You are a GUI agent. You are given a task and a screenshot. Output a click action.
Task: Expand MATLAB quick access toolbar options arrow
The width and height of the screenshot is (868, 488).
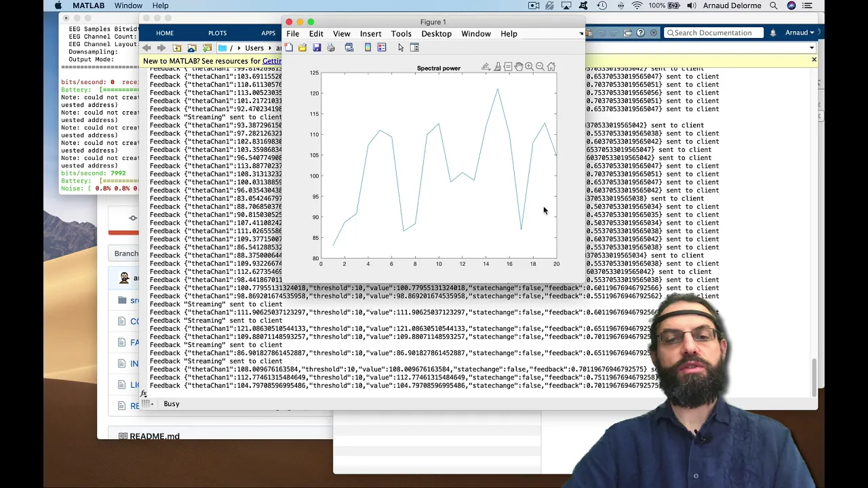coord(654,33)
